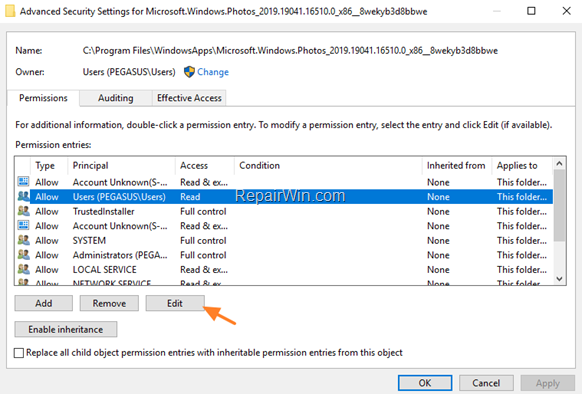
Task: Click the permission list scrollbar thumb
Action: pos(559,205)
